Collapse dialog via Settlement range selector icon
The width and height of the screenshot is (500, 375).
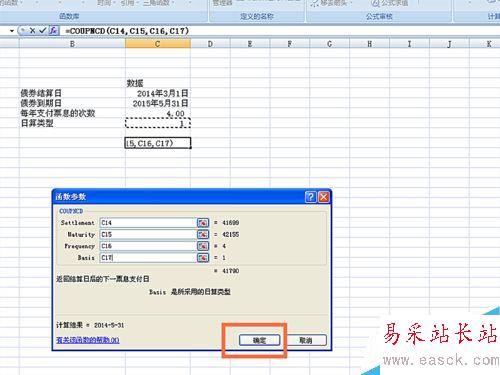pyautogui.click(x=203, y=223)
